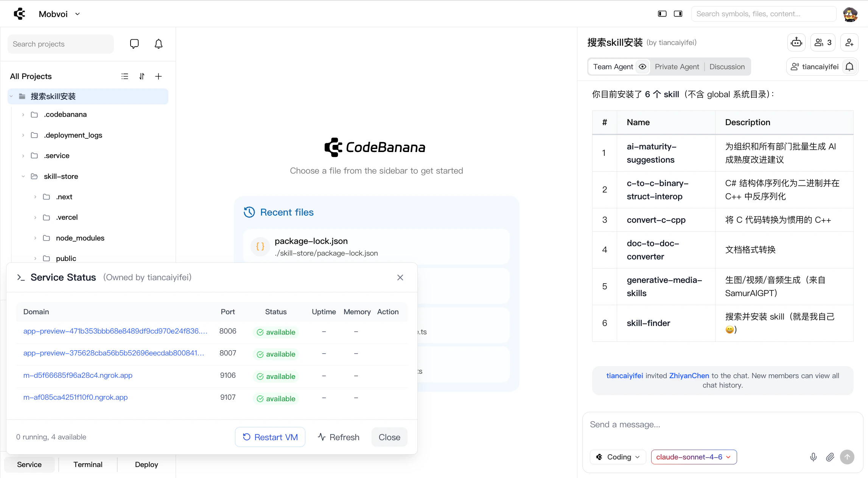Toggle the left sidebar panel icon

click(662, 14)
